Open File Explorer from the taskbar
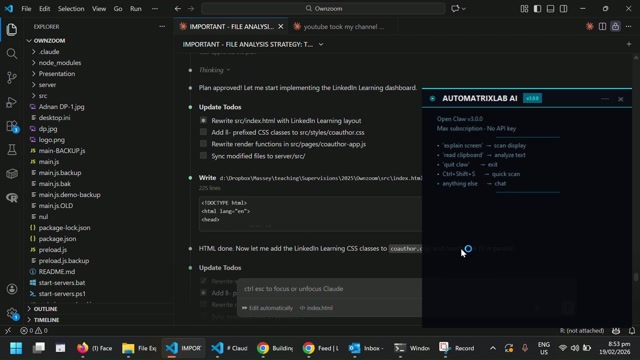This screenshot has width=640, height=360. (x=139, y=348)
